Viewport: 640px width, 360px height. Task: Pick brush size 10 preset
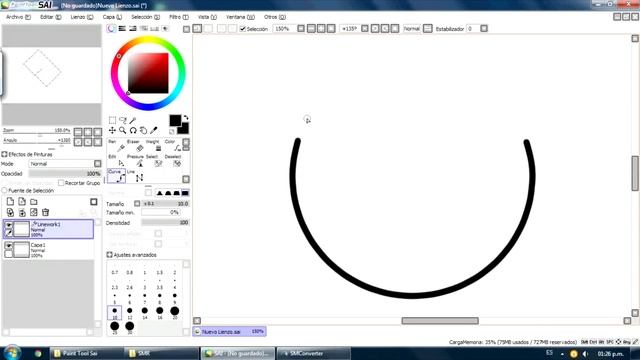click(115, 313)
